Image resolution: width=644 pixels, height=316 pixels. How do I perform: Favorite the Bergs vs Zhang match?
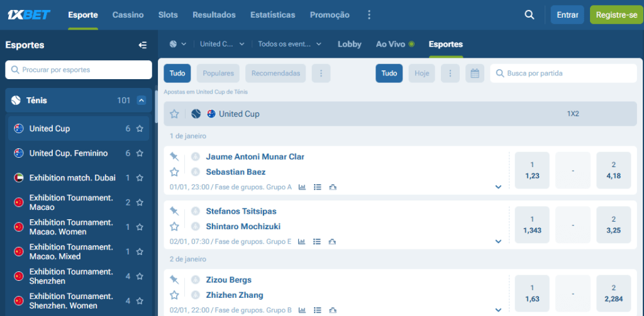pos(174,295)
